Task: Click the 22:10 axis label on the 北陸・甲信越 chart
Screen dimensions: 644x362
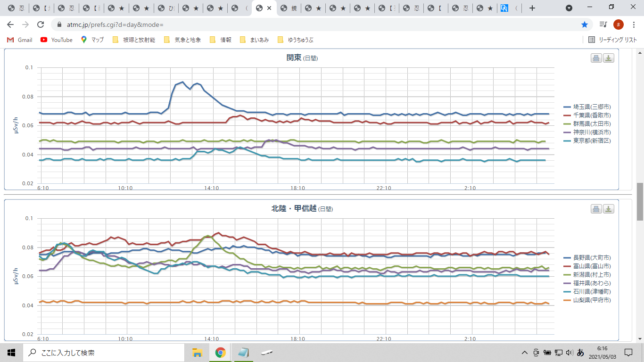Action: click(x=384, y=339)
